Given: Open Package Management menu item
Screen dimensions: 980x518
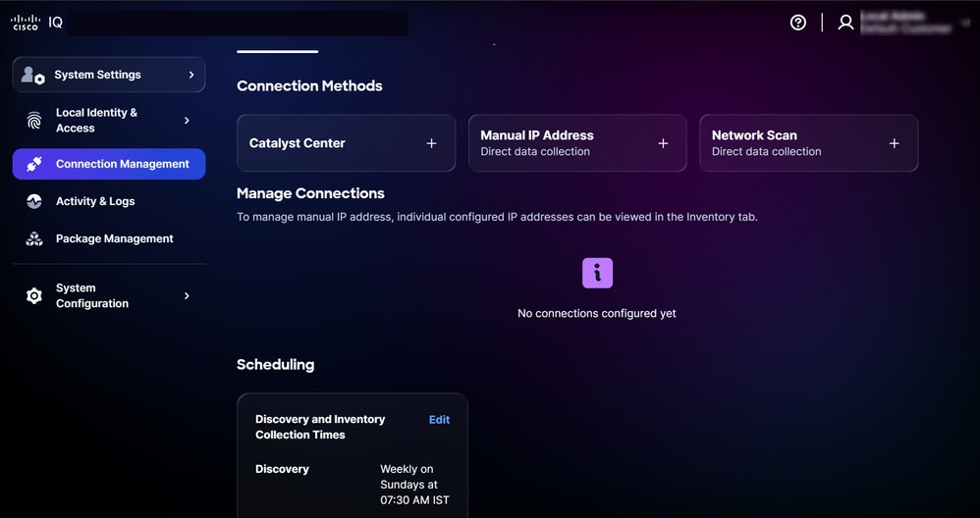Looking at the screenshot, I should (109, 239).
